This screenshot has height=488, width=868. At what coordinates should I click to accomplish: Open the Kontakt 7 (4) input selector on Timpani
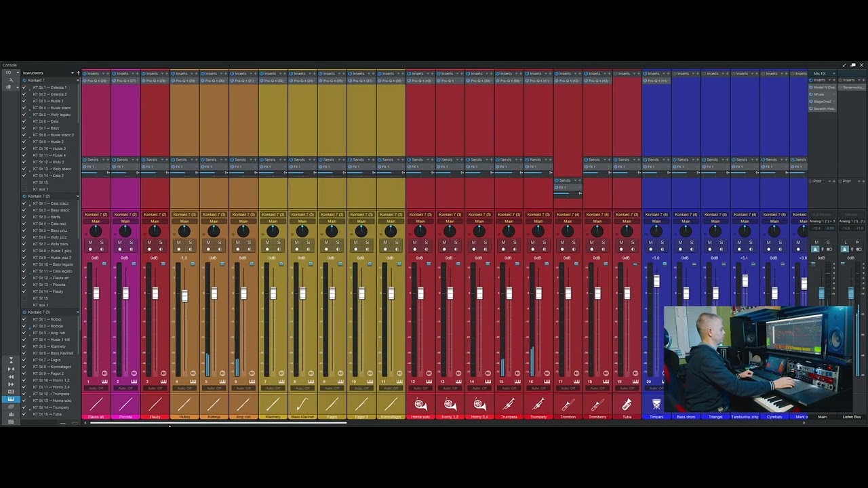tap(656, 214)
